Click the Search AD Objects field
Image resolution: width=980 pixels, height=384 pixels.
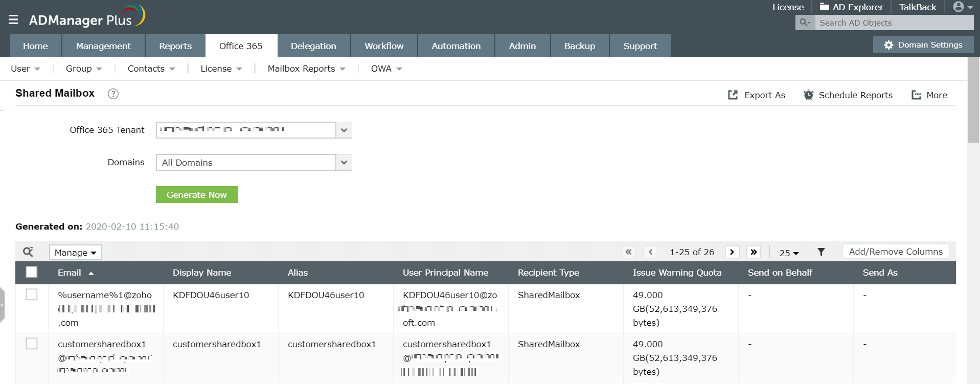tap(895, 22)
